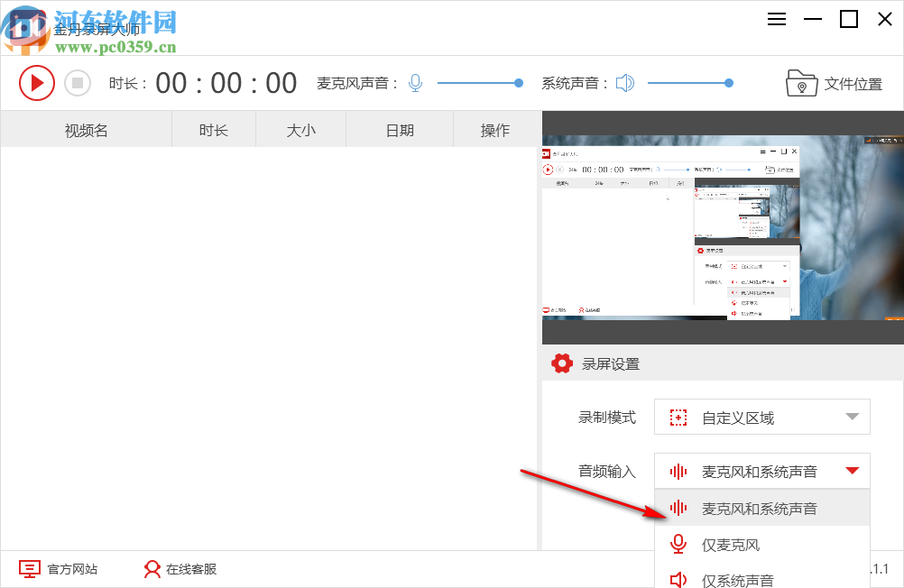Adjust the microphone volume slider

[x=518, y=82]
